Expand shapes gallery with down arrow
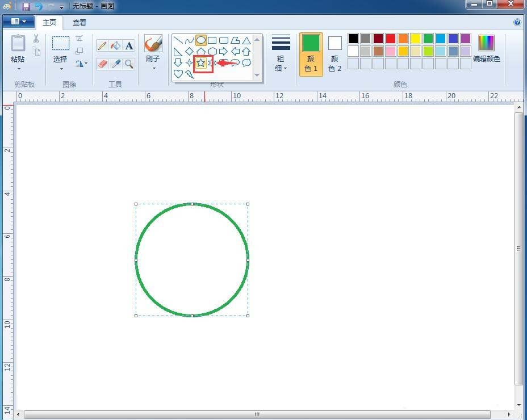Image resolution: width=527 pixels, height=420 pixels. tap(257, 75)
